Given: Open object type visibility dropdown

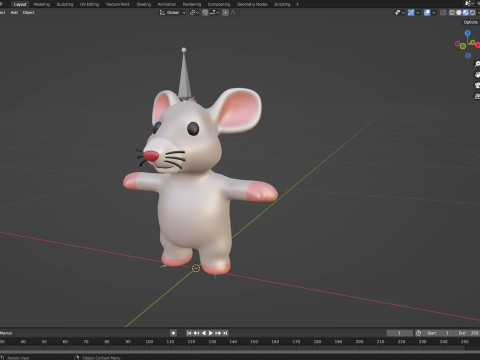Looking at the screenshot, I should tap(399, 13).
